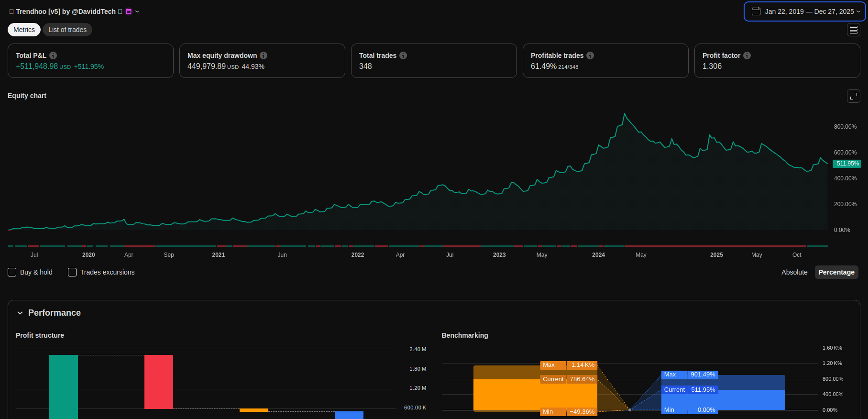The image size is (868, 419).
Task: Click the Profit factor info icon
Action: pos(747,55)
